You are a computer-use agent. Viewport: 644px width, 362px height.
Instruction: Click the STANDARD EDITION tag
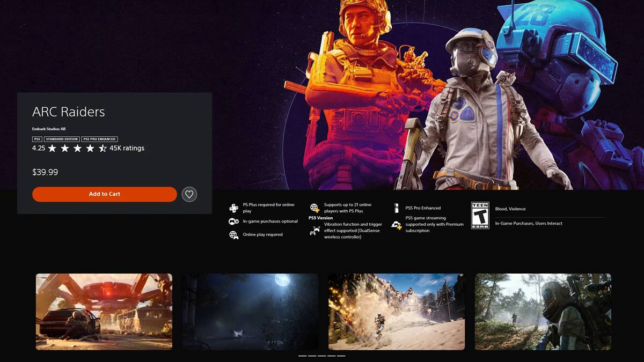pos(62,139)
